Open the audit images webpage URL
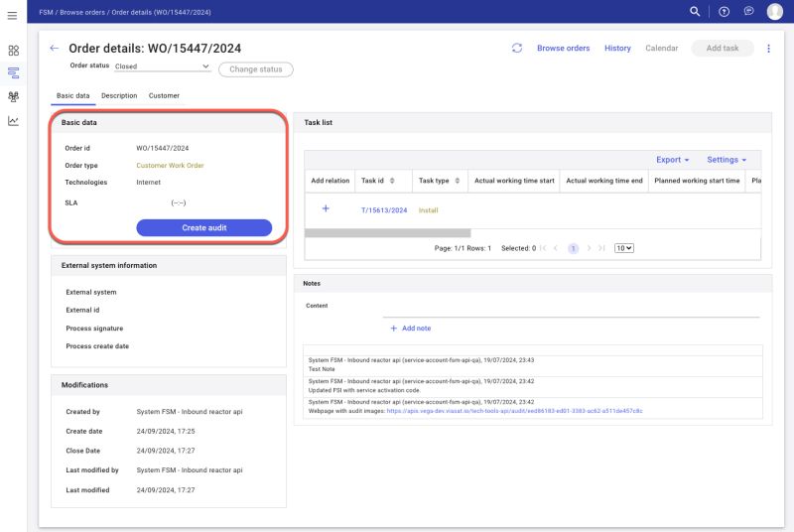The height and width of the screenshot is (532, 794). tap(514, 411)
